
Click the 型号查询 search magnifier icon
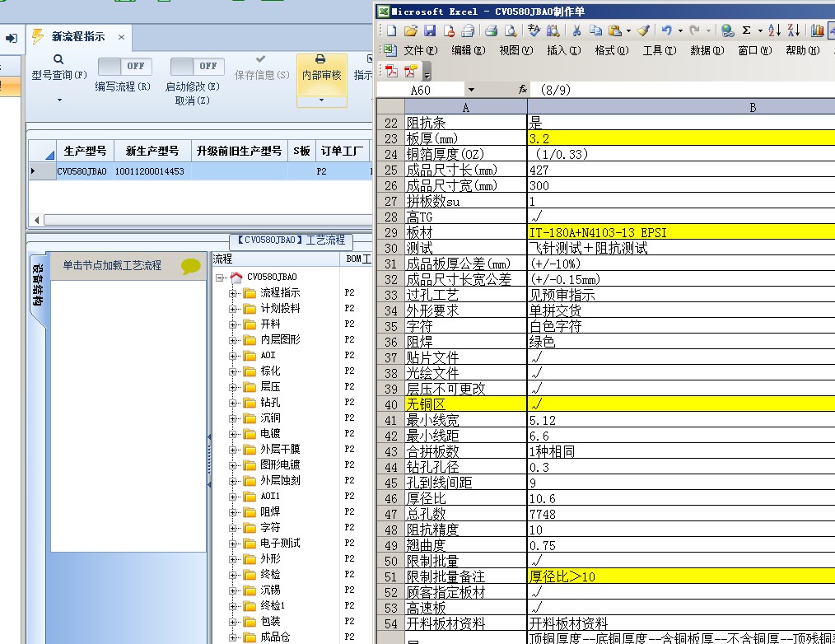point(58,59)
